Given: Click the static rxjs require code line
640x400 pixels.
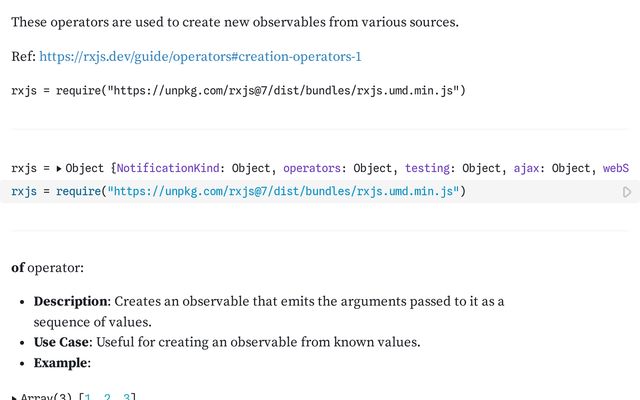Looking at the screenshot, I should [x=238, y=91].
